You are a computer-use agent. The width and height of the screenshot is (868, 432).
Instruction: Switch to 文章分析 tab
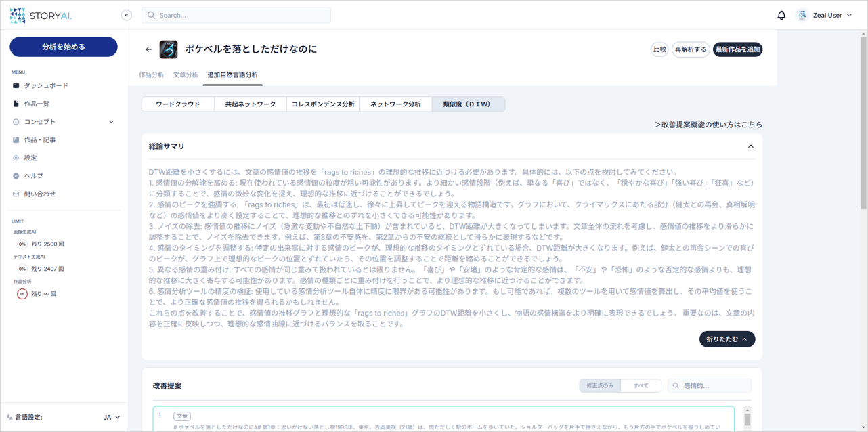coord(186,75)
